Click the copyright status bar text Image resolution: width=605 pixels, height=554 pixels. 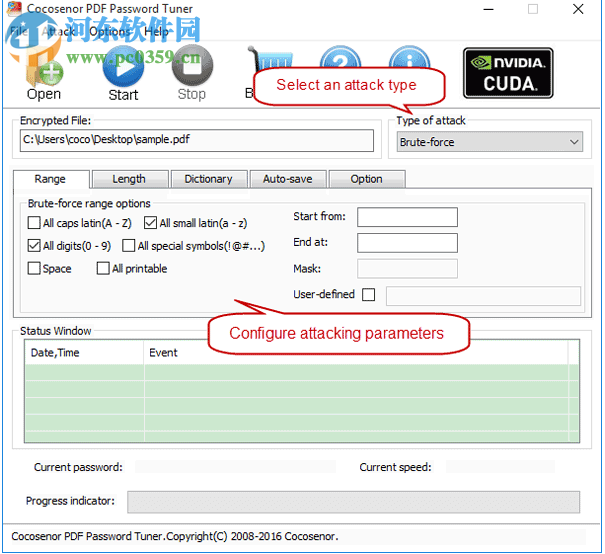pos(175,536)
